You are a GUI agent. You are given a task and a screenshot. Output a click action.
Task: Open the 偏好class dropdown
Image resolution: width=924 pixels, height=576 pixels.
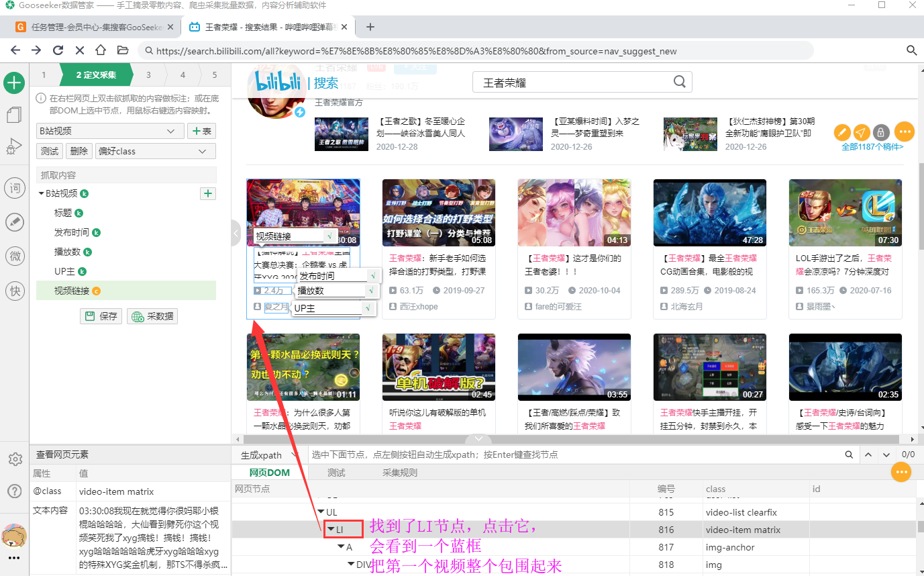pos(156,151)
